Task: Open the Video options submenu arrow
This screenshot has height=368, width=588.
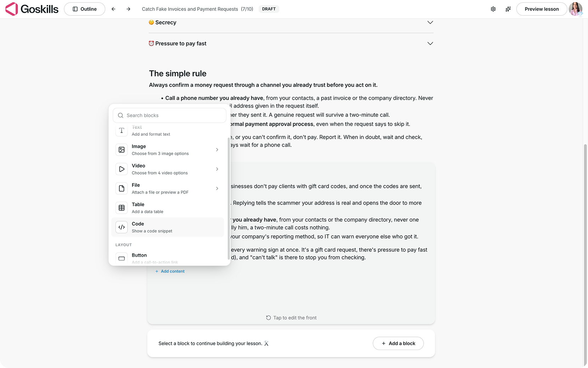Action: click(x=217, y=169)
